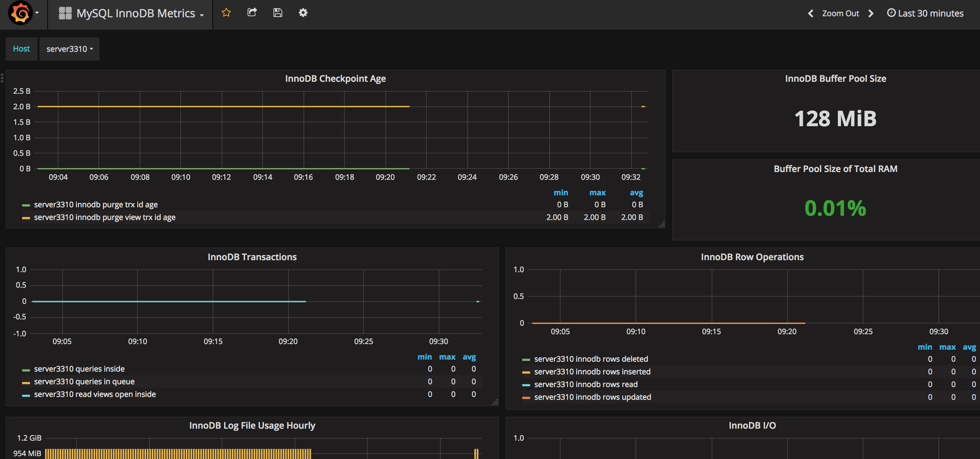Expand the caret next to Grafana logo
The width and height of the screenshot is (980, 459).
[x=37, y=13]
